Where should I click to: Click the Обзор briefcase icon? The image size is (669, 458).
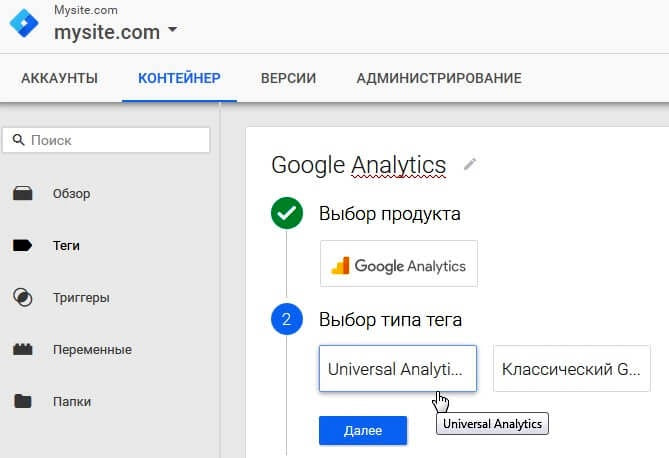point(23,194)
